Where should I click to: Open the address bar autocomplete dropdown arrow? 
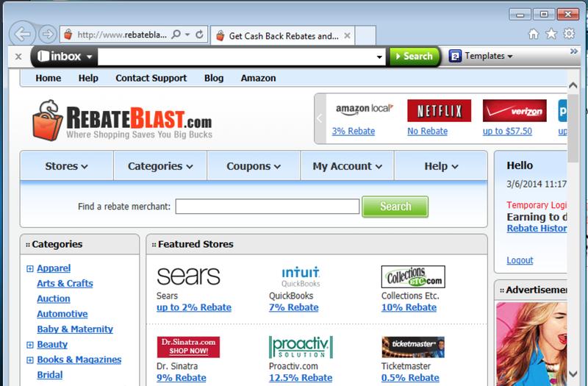187,35
